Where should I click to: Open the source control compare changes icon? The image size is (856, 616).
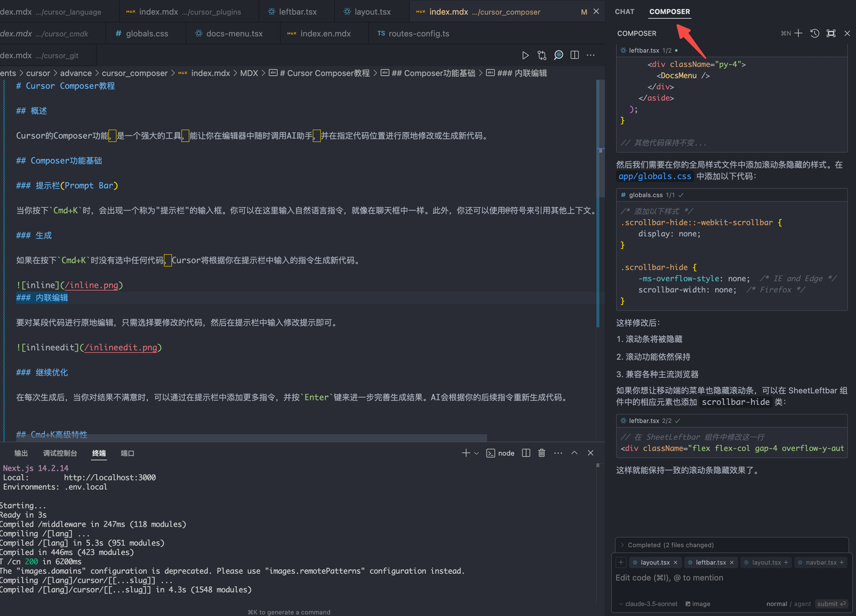(542, 55)
